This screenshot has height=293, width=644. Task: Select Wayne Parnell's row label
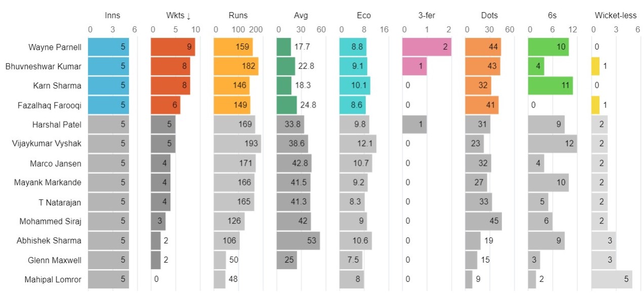click(55, 47)
